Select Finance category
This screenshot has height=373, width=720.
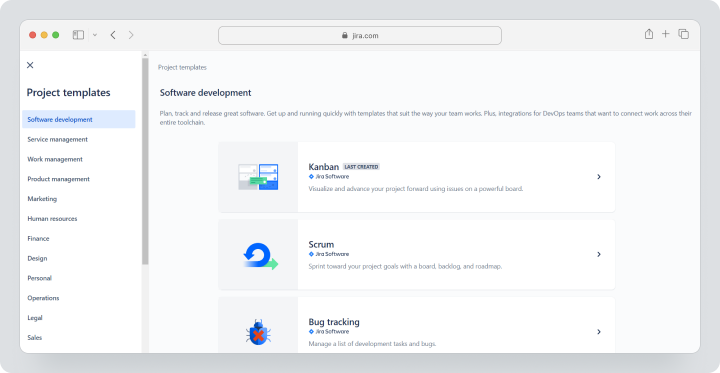coord(38,238)
